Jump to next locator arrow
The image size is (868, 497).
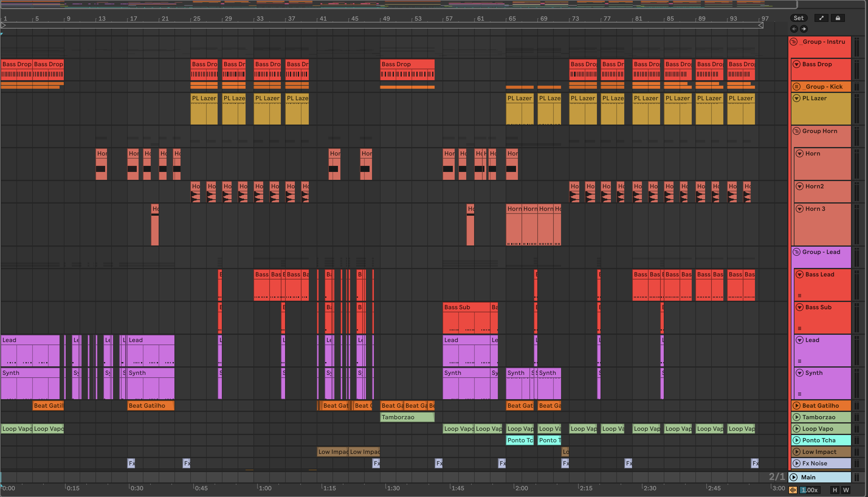804,29
